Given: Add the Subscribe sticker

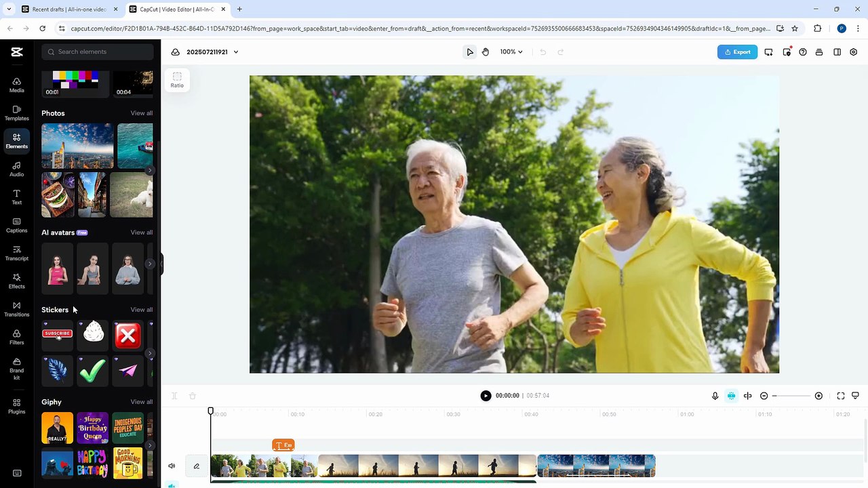Looking at the screenshot, I should (x=57, y=335).
